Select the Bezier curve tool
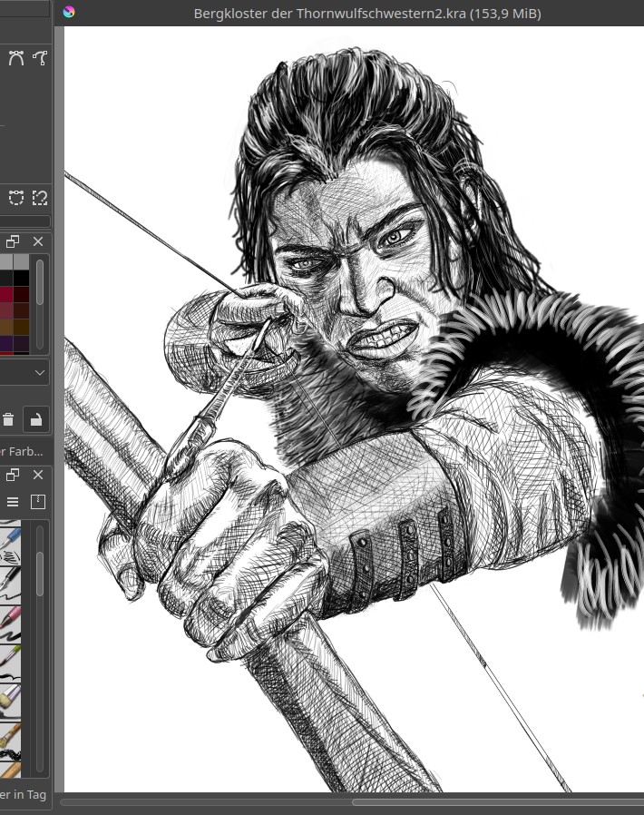 click(x=16, y=58)
